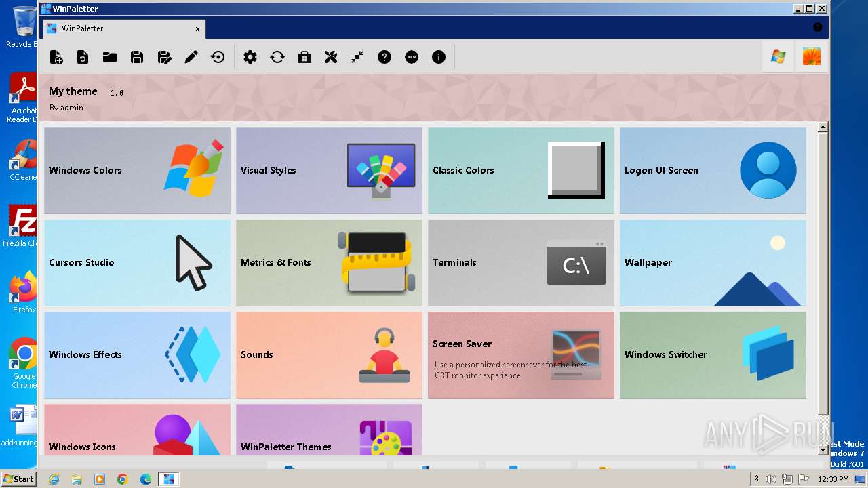Viewport: 868px width, 488px height.
Task: Click scrollbar up arrow
Action: [823, 127]
